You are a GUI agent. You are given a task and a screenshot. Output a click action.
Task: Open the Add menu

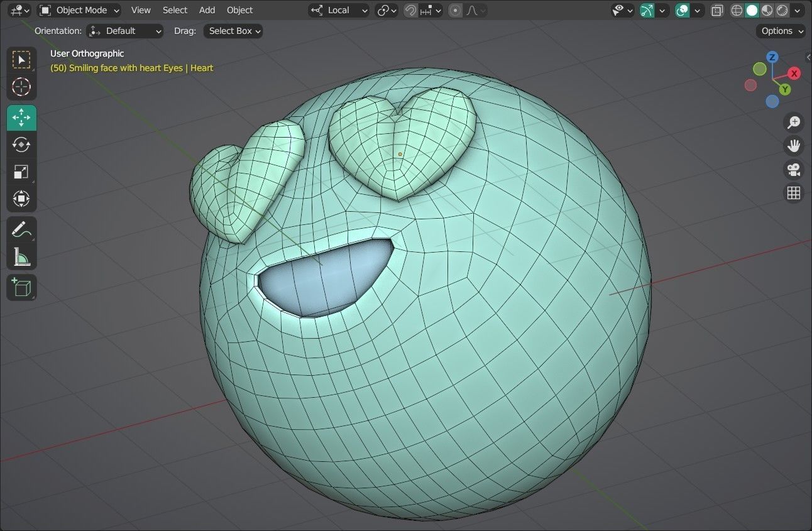[x=207, y=10]
